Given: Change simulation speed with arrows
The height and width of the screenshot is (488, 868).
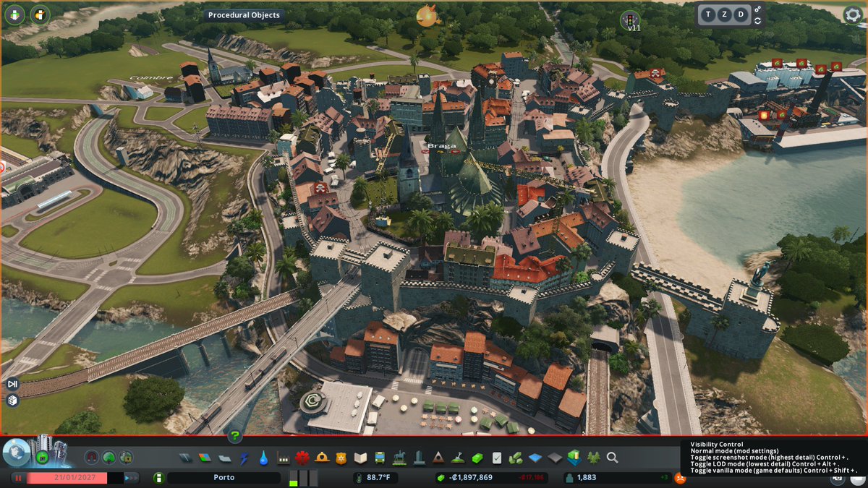Looking at the screenshot, I should click(132, 478).
